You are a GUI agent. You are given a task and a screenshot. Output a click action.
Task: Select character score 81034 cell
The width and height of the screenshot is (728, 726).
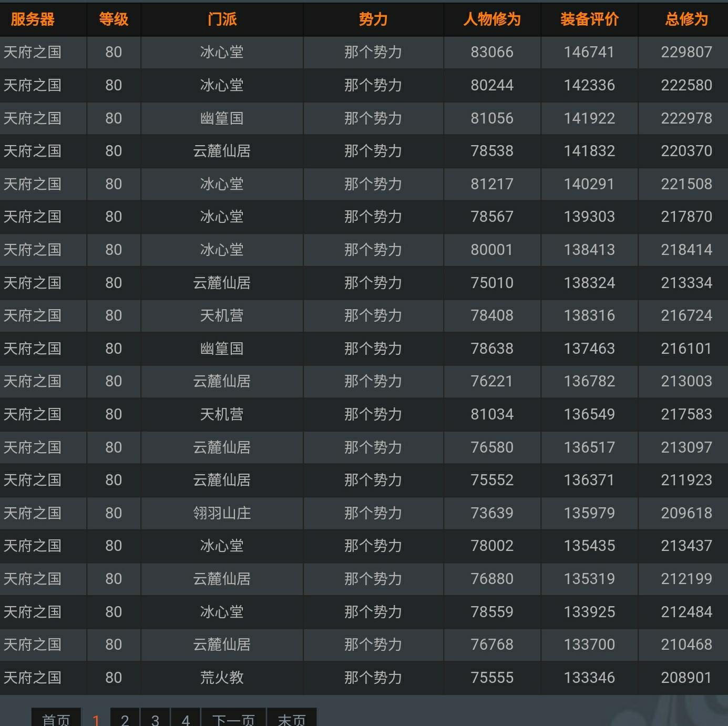click(491, 414)
